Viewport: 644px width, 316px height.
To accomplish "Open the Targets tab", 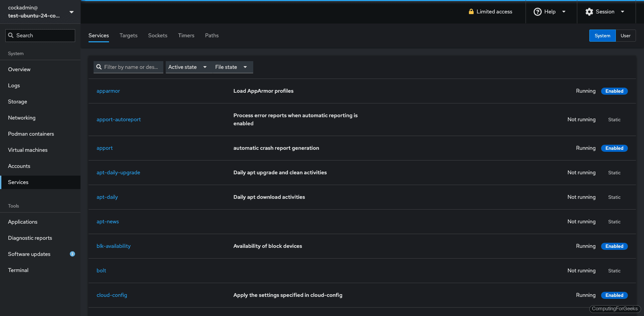I will click(128, 35).
